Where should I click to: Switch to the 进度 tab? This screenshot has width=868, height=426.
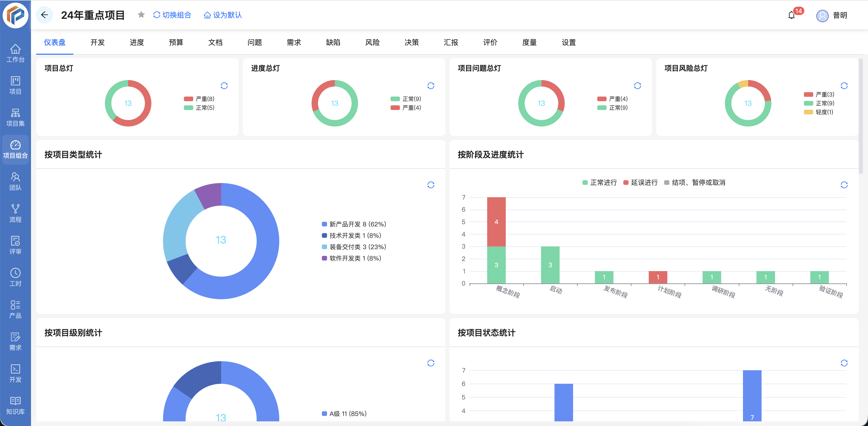137,42
